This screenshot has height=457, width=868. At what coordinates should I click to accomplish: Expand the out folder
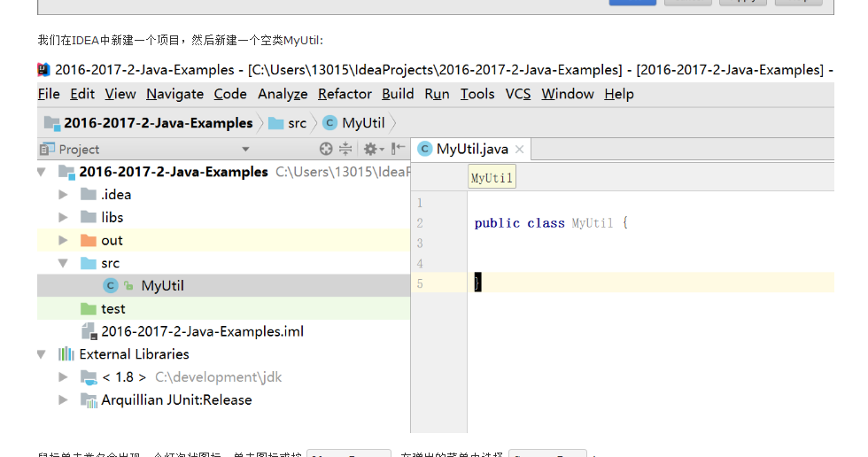point(63,240)
